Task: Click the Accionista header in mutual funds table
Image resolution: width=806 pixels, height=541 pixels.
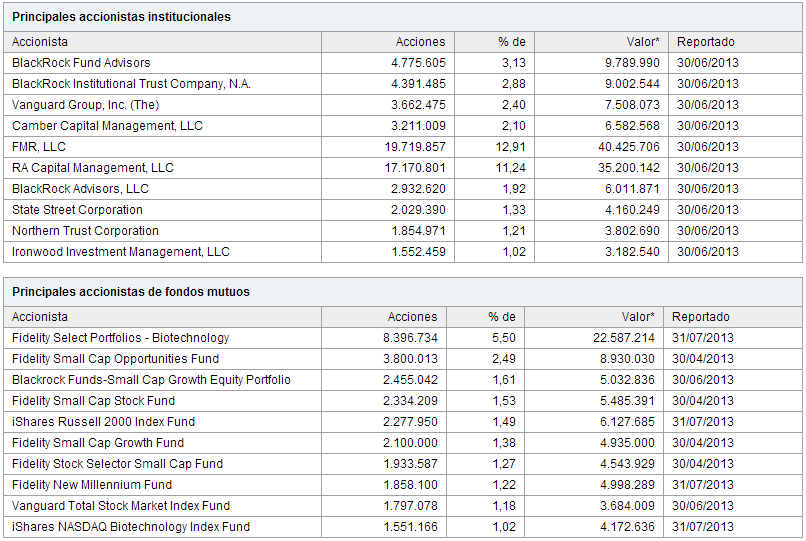Action: (x=40, y=317)
